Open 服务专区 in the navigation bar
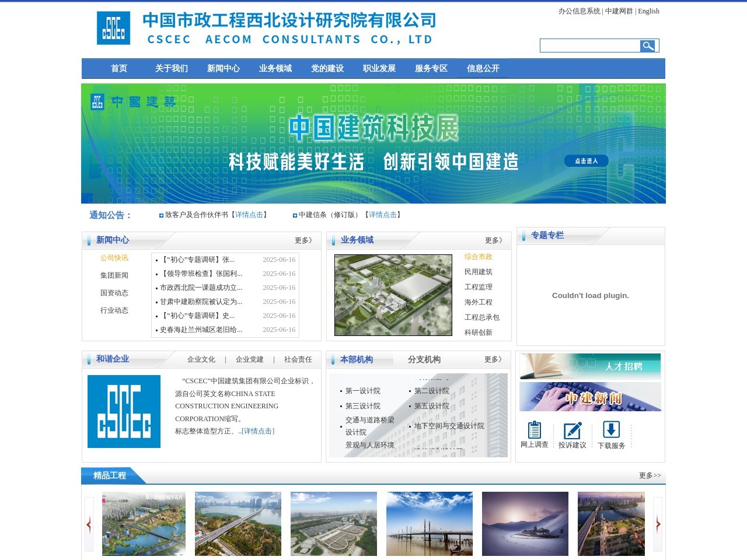This screenshot has width=747, height=560. pos(431,68)
